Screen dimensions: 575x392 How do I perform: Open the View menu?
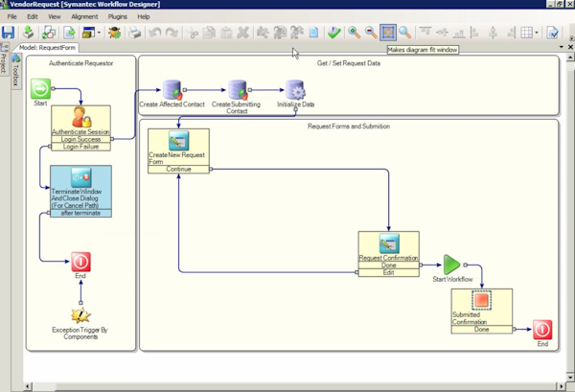pos(55,16)
